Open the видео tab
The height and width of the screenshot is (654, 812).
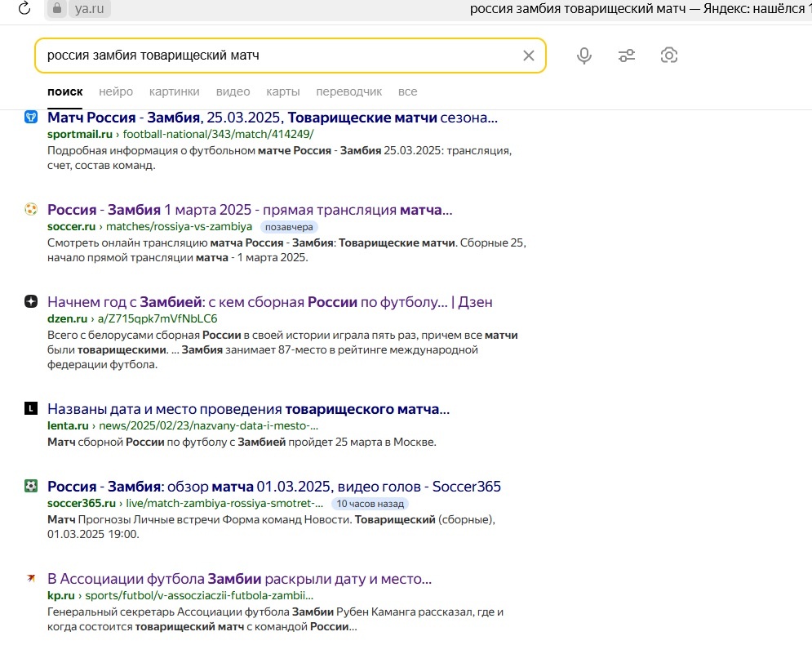[233, 91]
